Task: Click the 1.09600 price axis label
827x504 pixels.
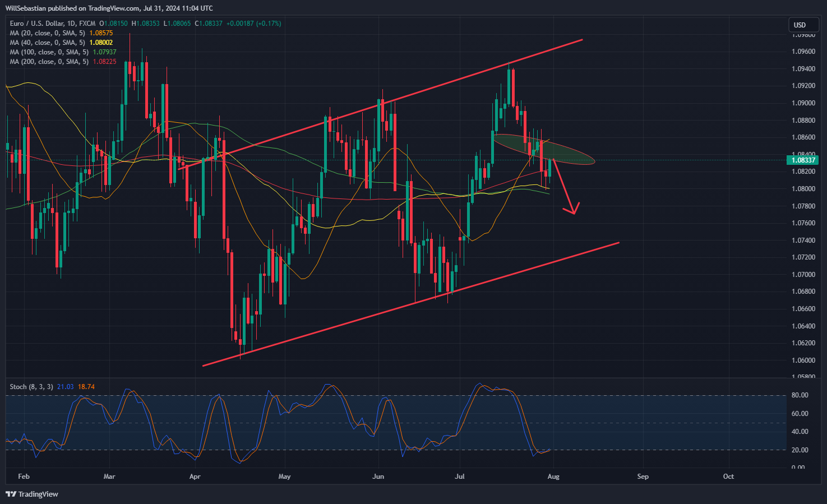Action: point(803,52)
